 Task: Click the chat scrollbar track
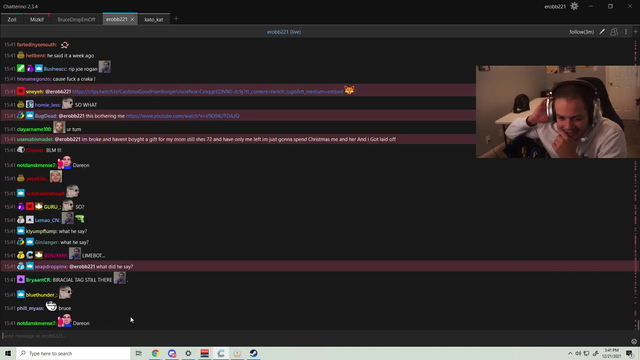[x=636, y=184]
